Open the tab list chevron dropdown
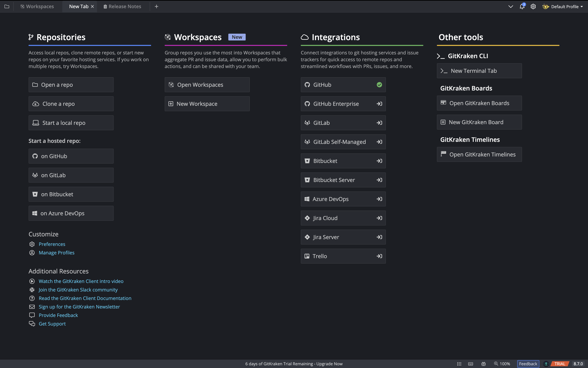Image resolution: width=588 pixels, height=368 pixels. pos(511,7)
